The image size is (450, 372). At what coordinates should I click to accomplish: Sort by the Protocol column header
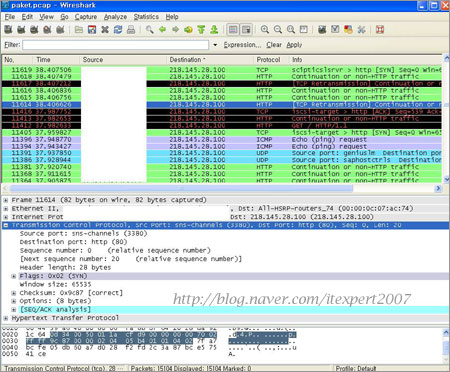[271, 60]
